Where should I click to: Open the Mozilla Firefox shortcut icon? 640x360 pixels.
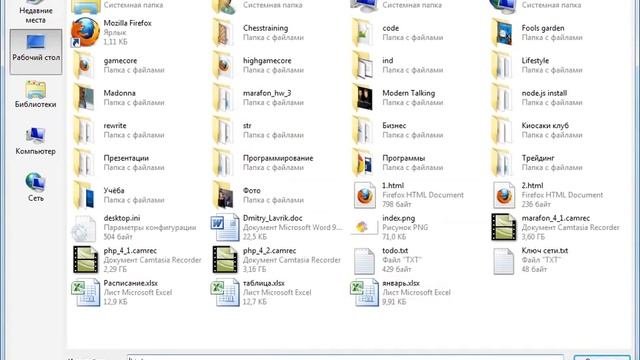point(85,33)
